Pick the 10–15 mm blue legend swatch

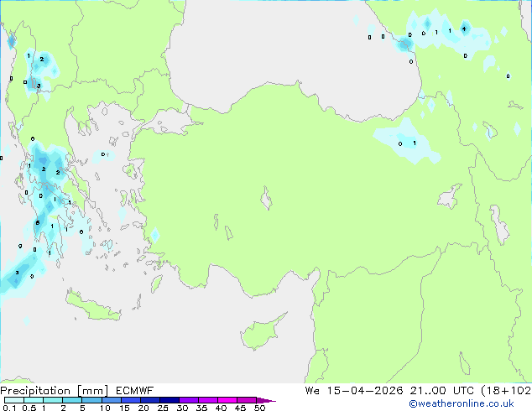pos(112,400)
